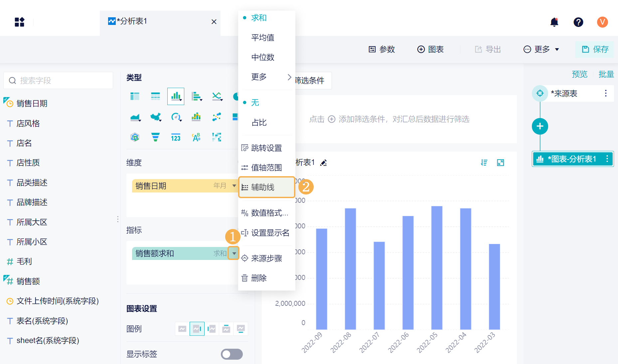The width and height of the screenshot is (618, 364).
Task: Click the 预览 link
Action: coord(579,74)
